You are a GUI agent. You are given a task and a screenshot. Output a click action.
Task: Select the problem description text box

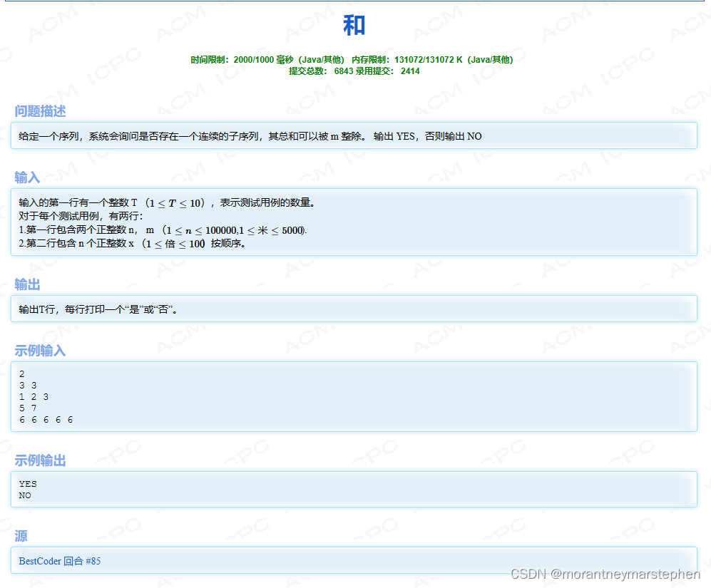[354, 135]
